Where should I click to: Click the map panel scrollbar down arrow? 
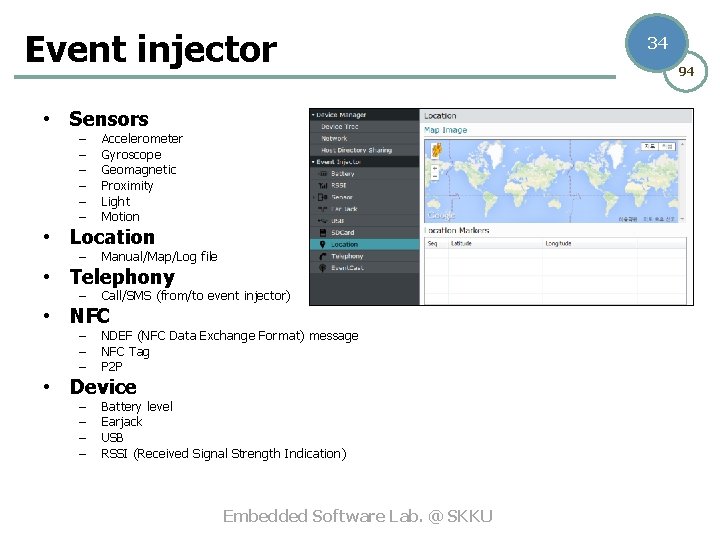pyautogui.click(x=682, y=219)
